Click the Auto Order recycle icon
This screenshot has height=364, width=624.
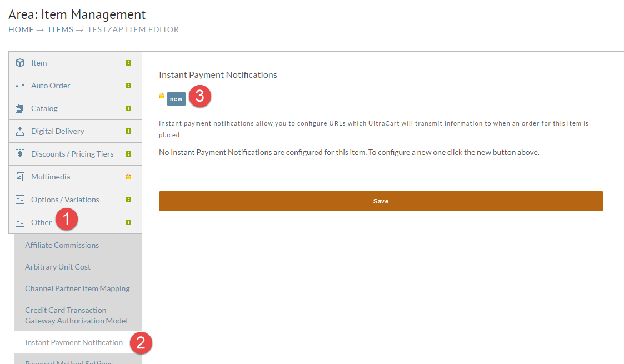(20, 86)
